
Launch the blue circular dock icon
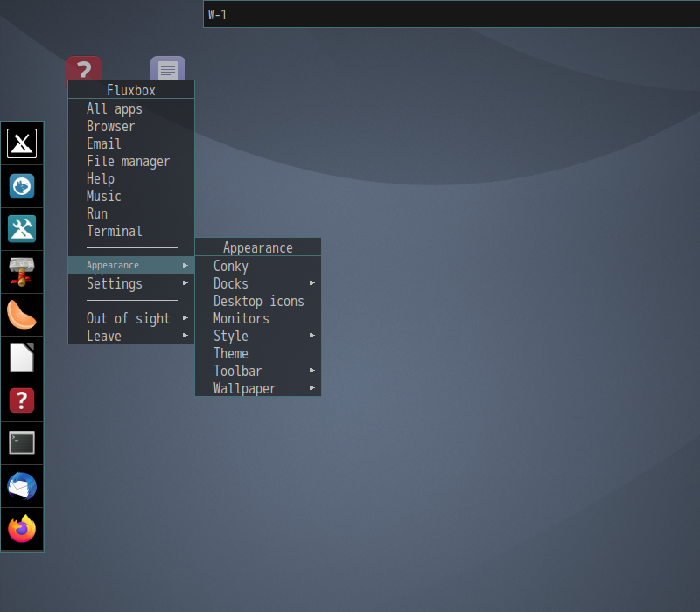[22, 186]
